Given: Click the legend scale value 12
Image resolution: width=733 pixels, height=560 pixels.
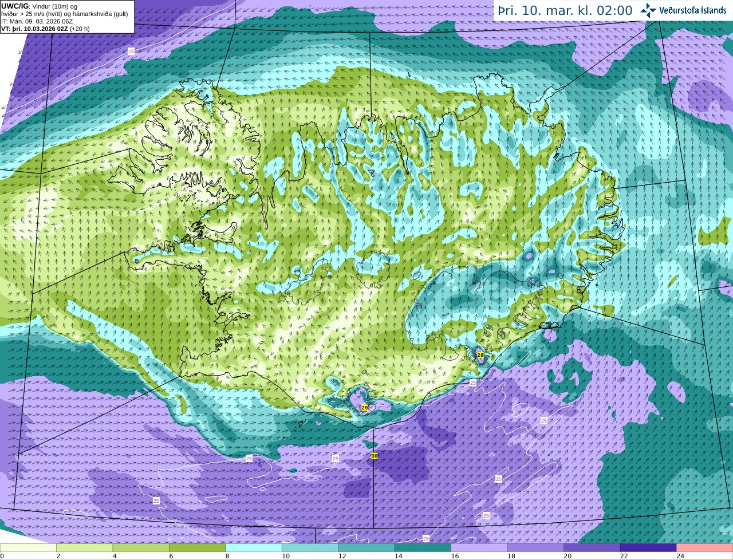Looking at the screenshot, I should click(342, 556).
